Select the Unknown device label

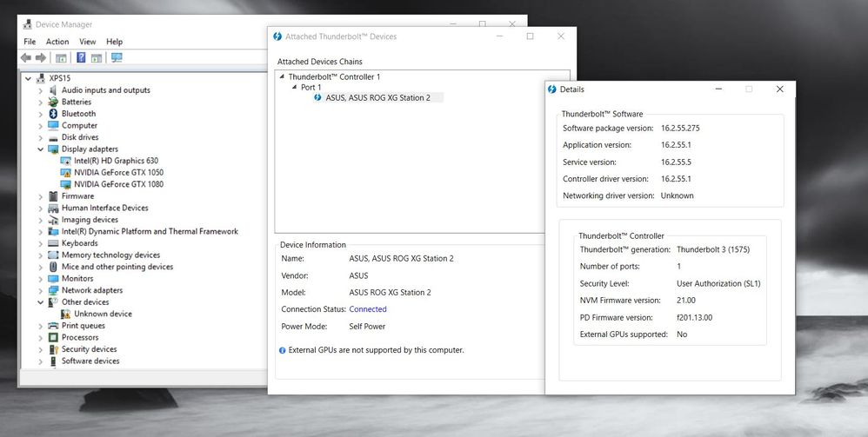(x=103, y=314)
